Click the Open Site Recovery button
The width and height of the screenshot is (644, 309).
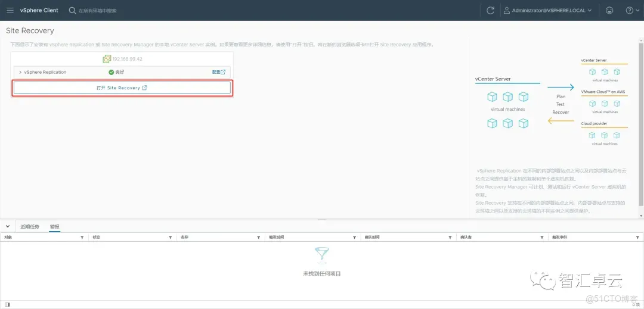point(122,88)
